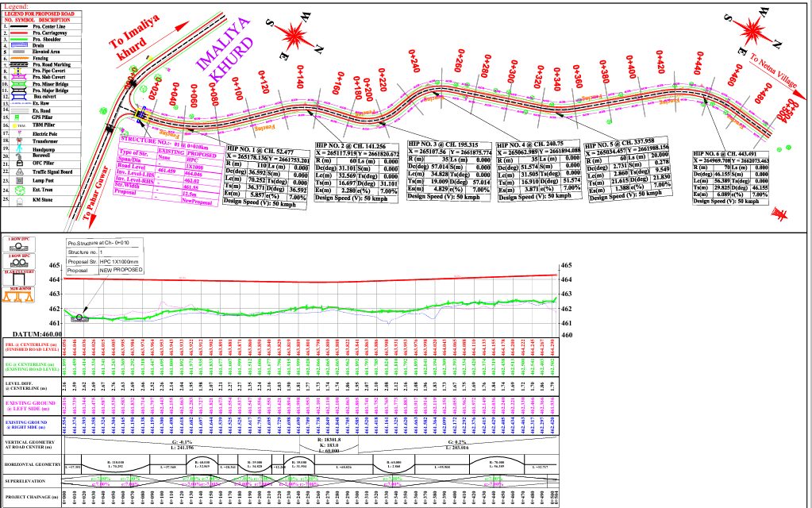The width and height of the screenshot is (812, 508).
Task: Click the Pro. Slab Culvert legend symbol
Action: tap(18, 77)
